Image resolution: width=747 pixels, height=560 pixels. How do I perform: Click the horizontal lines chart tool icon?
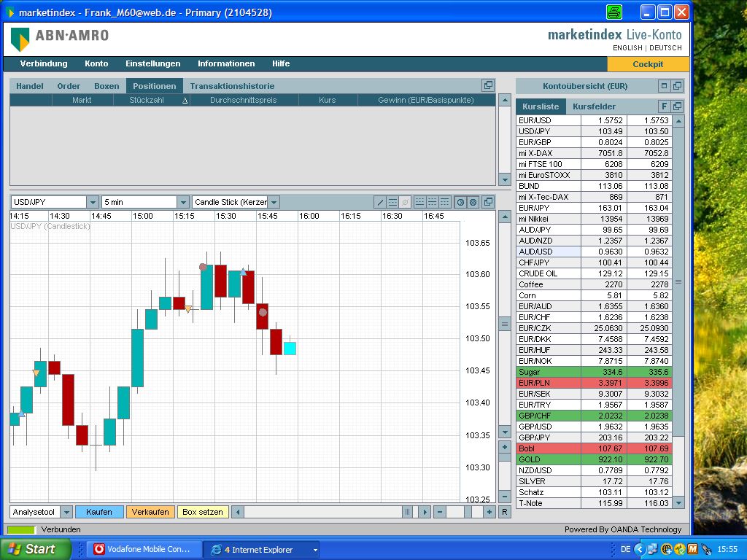tap(392, 203)
